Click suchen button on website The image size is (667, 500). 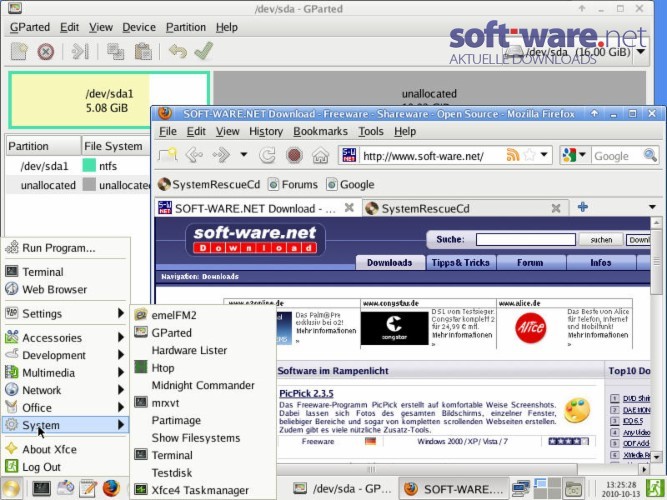tap(601, 240)
